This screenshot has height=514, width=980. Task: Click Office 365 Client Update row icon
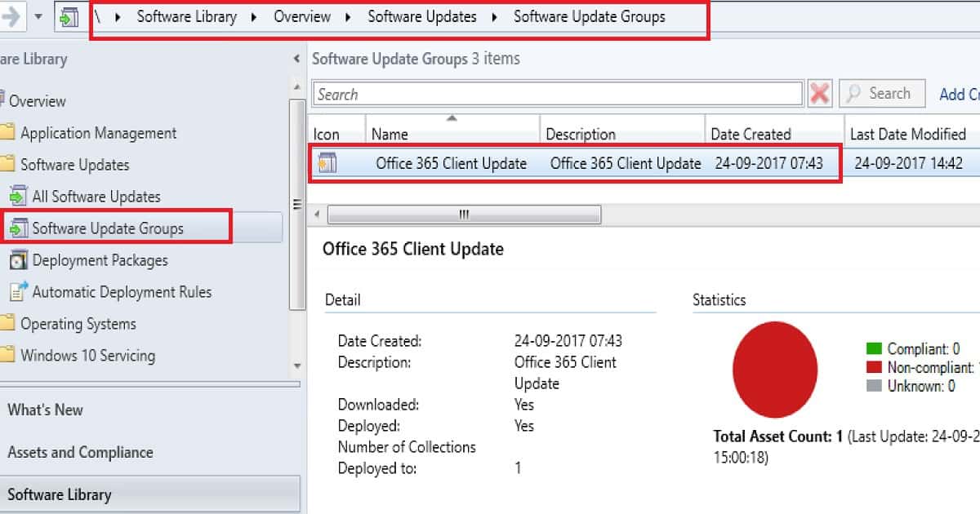click(x=327, y=163)
